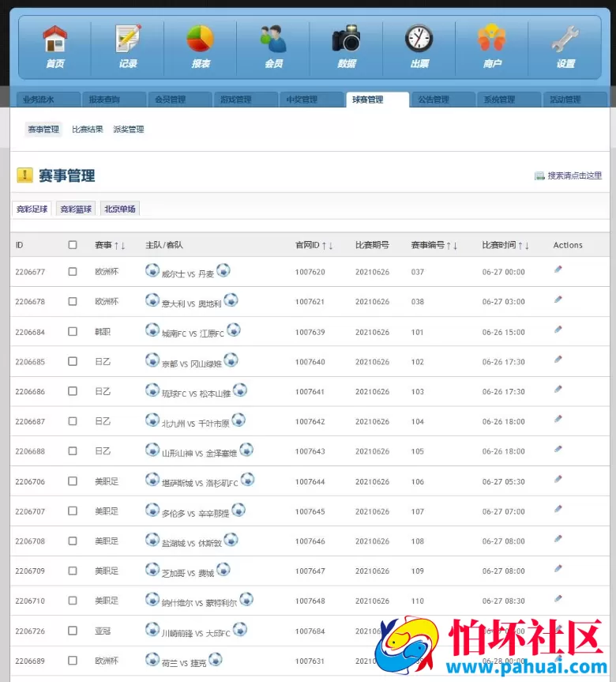Select 赛事管理 sub-menu item
616x682 pixels.
(x=43, y=129)
